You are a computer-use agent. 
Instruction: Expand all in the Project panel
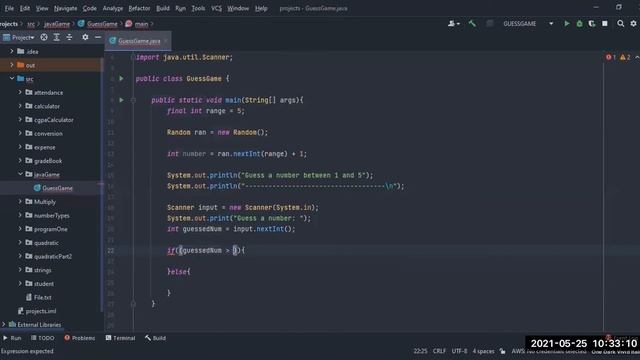point(57,37)
